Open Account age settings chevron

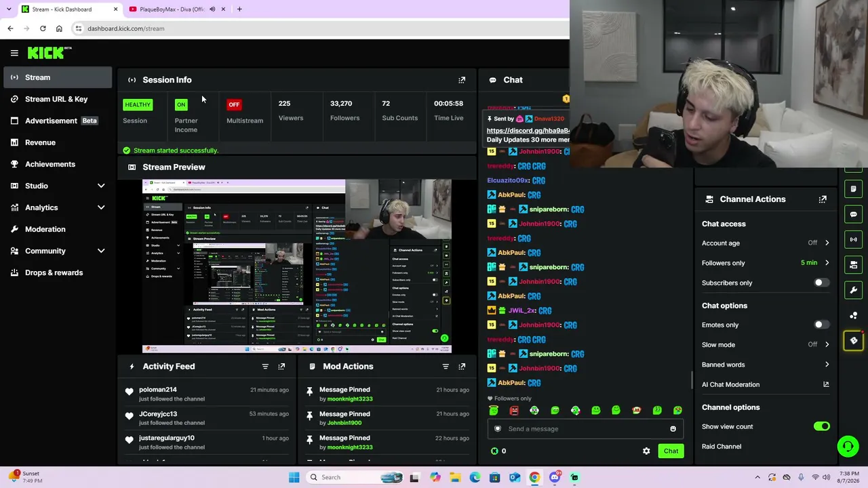pyautogui.click(x=827, y=243)
